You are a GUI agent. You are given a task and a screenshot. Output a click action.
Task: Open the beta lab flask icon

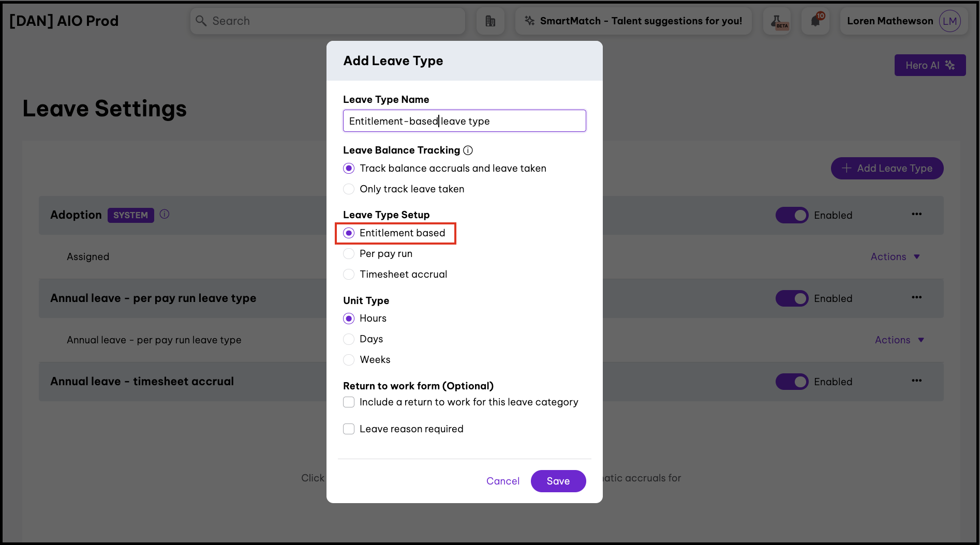pyautogui.click(x=777, y=21)
